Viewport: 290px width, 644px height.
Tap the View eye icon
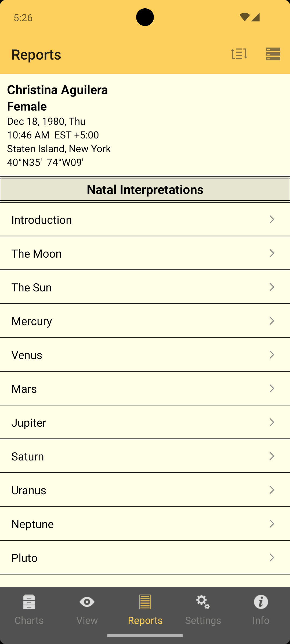tap(87, 602)
